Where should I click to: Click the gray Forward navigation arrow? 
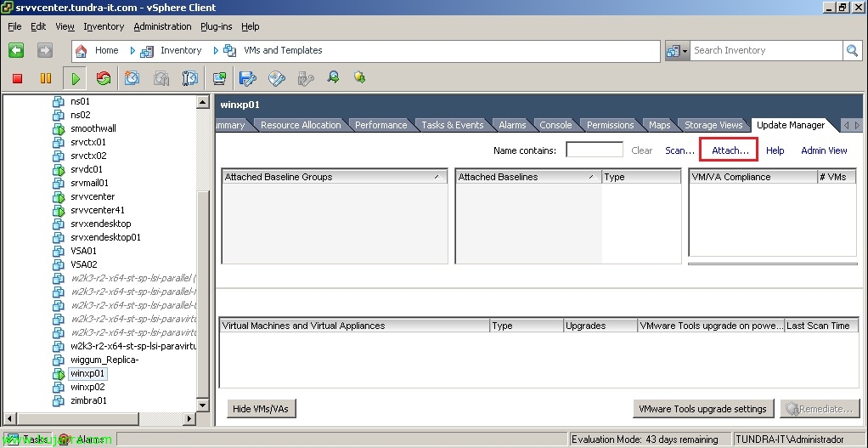coord(45,50)
